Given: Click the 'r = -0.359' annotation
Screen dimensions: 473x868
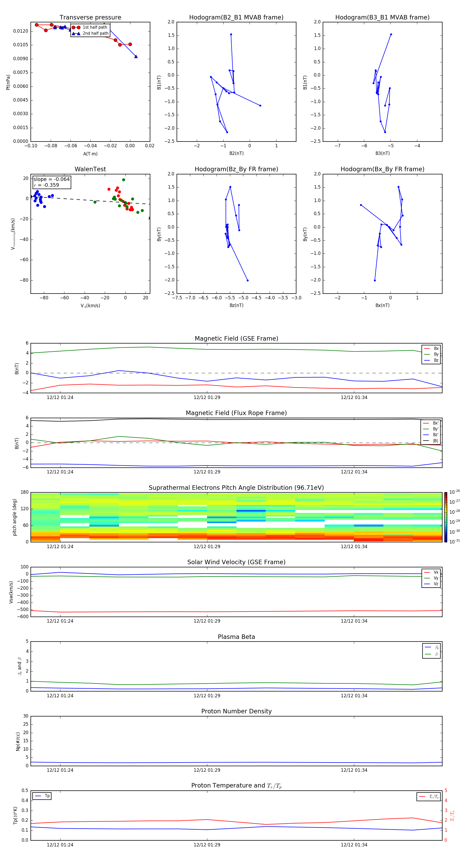Looking at the screenshot, I should coord(46,185).
